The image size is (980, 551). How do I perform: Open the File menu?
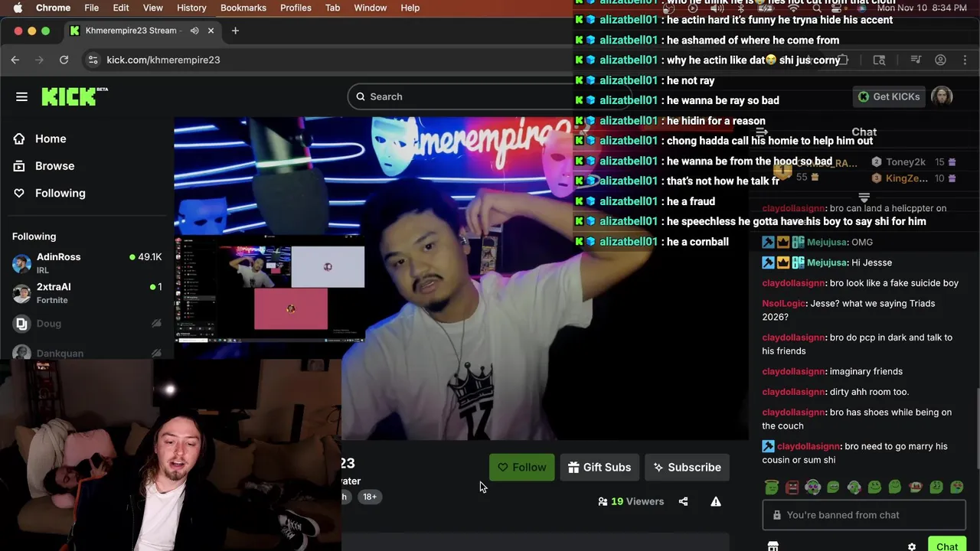click(x=91, y=8)
